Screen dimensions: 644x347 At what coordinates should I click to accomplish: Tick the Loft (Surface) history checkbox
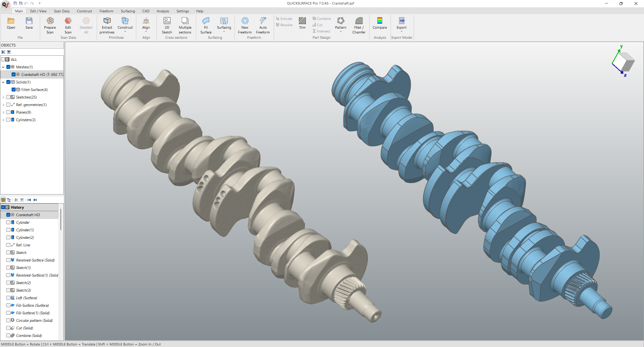coord(8,298)
